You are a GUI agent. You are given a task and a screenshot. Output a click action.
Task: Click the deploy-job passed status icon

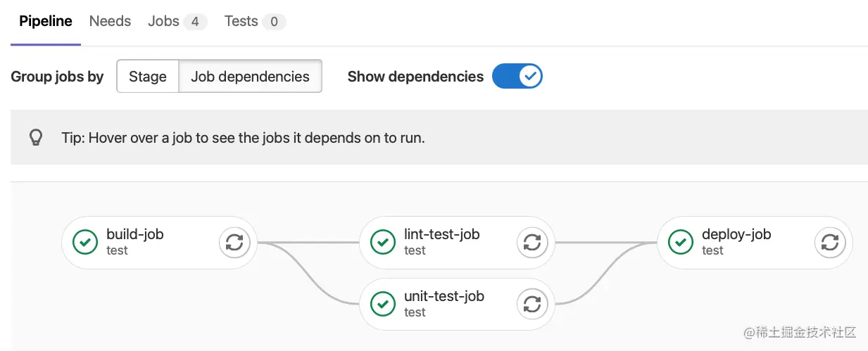681,243
